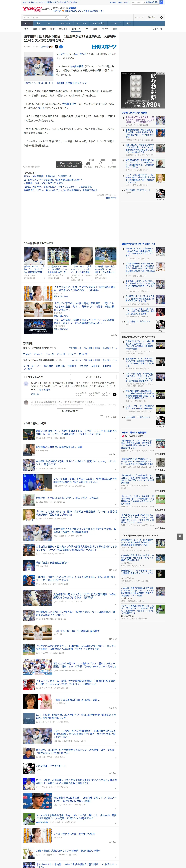The height and width of the screenshot is (868, 186).
Task: React with 学びがある graduation cap icon
Action: [x=89, y=164]
